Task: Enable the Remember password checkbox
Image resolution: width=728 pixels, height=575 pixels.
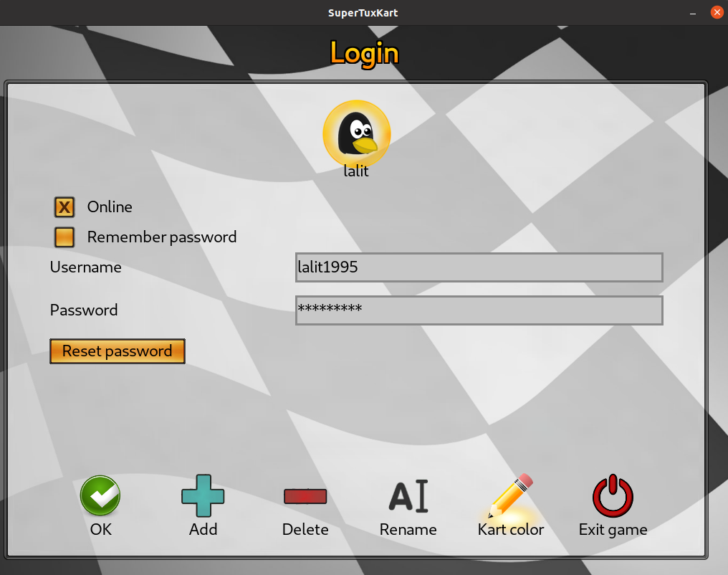Action: [64, 237]
